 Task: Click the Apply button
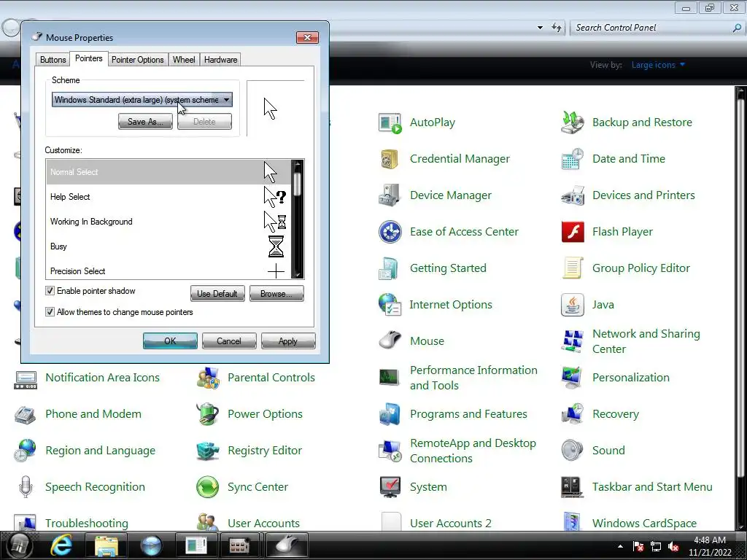288,341
